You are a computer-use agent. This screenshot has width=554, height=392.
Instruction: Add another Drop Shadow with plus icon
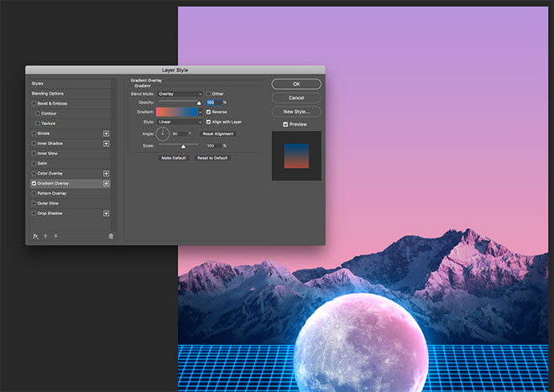click(106, 213)
